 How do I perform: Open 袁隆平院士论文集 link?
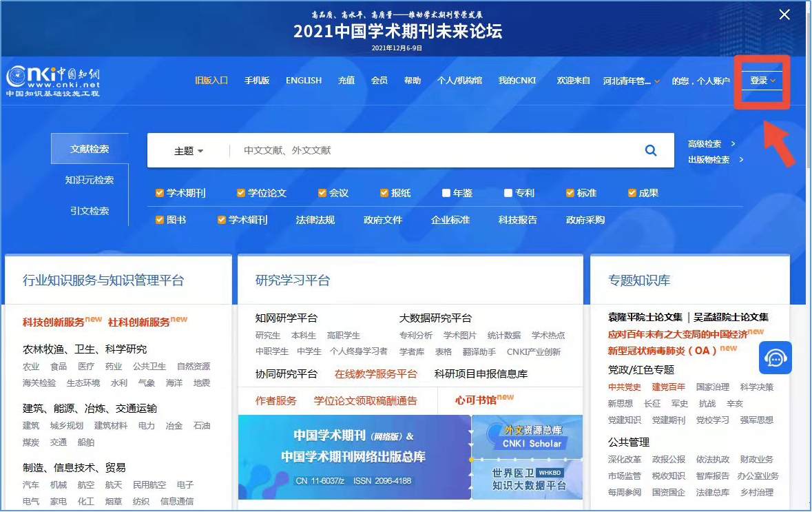point(645,316)
